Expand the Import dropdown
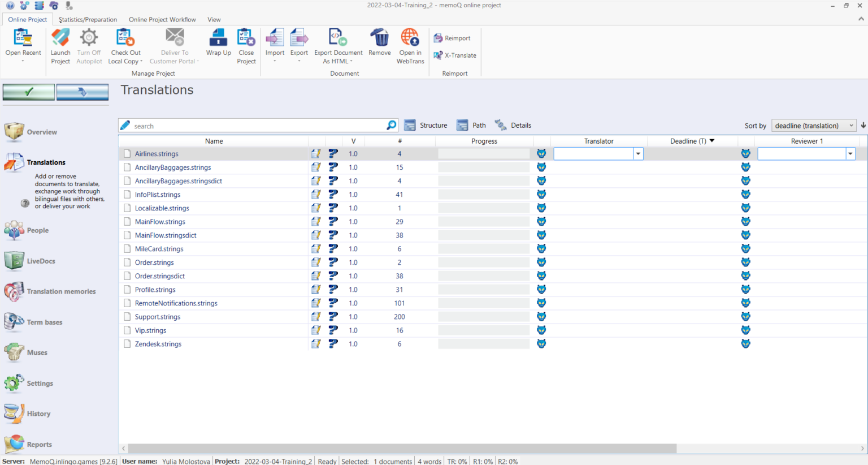The width and height of the screenshot is (868, 465). (x=275, y=61)
